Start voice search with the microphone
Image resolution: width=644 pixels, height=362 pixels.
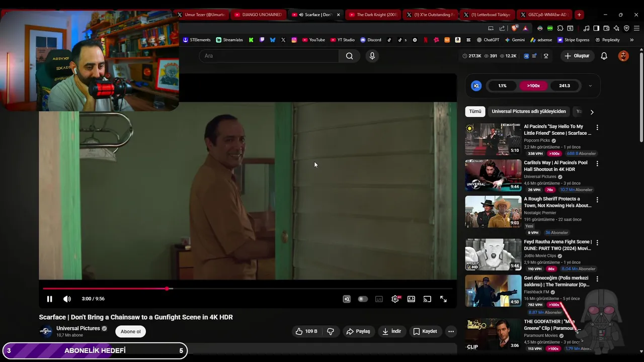coord(372,56)
